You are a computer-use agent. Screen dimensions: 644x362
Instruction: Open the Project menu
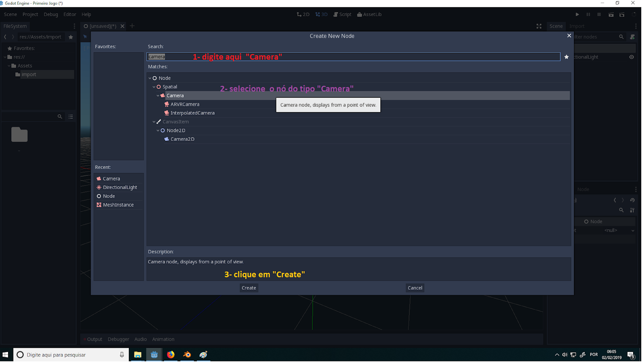[x=30, y=14]
